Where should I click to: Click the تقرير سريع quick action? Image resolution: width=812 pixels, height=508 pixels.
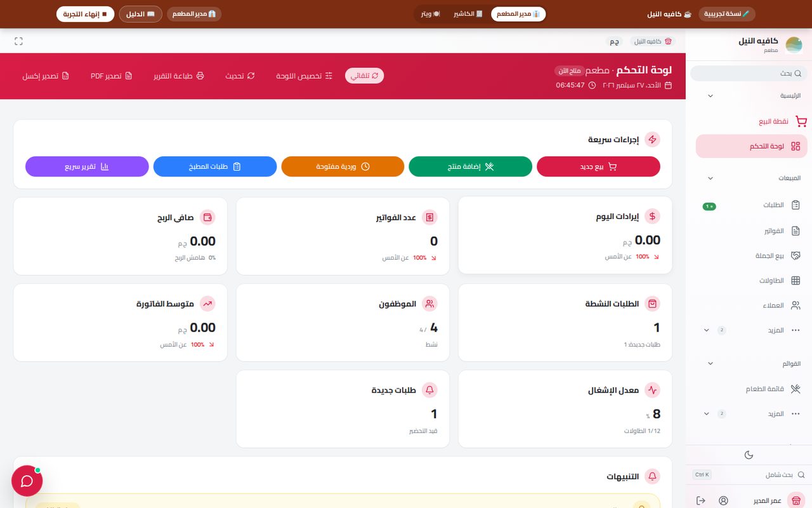coord(87,166)
